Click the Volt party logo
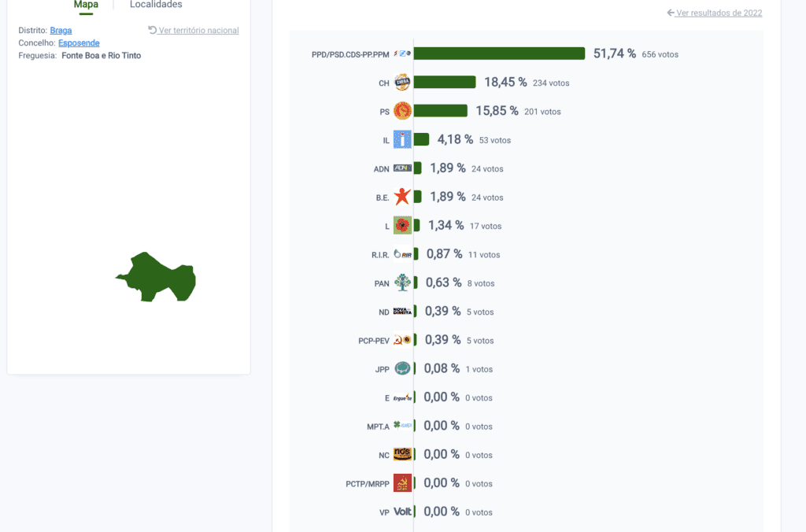Viewport: 806px width, 532px height. pos(402,512)
